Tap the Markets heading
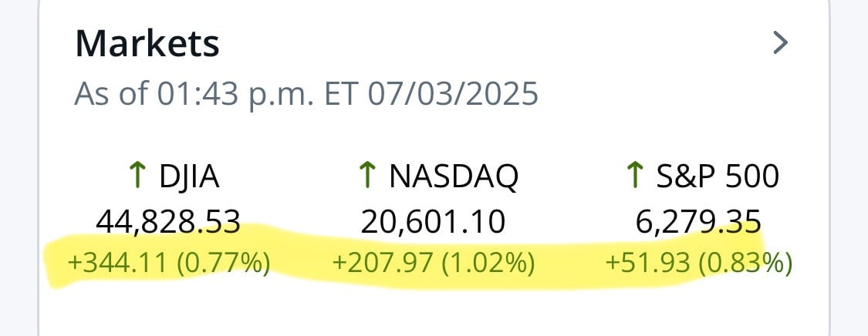This screenshot has height=336, width=868. (147, 44)
